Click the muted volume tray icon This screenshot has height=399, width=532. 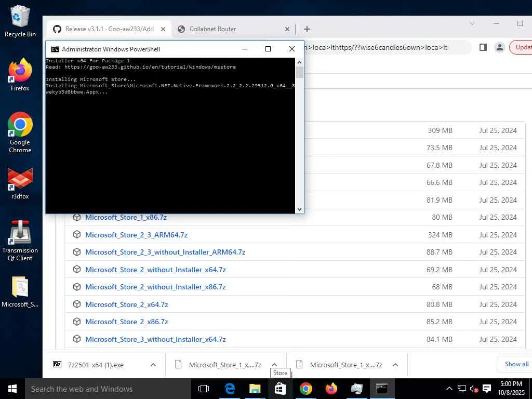pyautogui.click(x=474, y=389)
